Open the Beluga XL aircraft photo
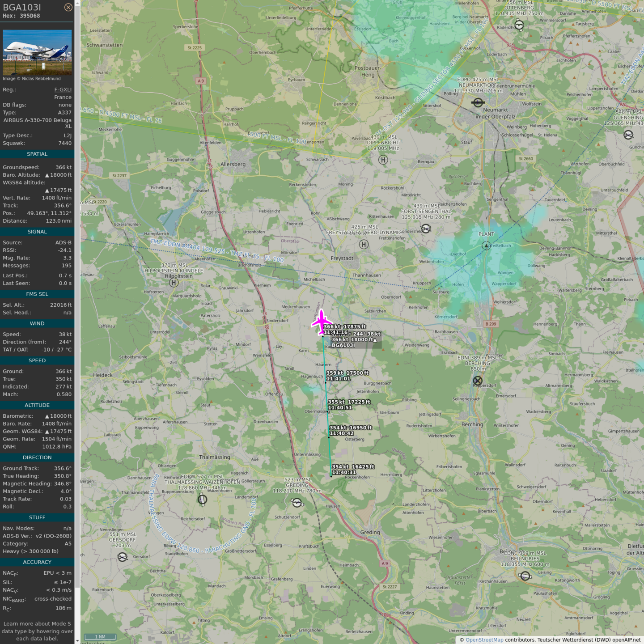The width and height of the screenshot is (644, 644). tap(37, 52)
